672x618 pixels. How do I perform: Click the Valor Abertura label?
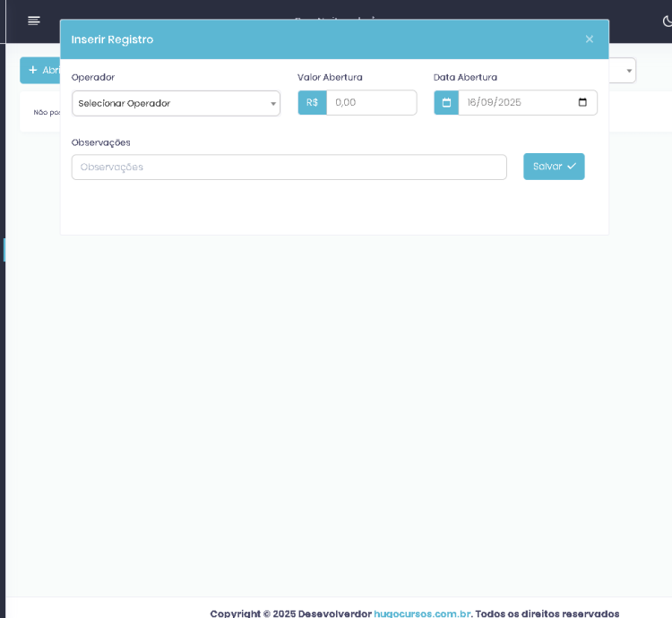click(330, 77)
